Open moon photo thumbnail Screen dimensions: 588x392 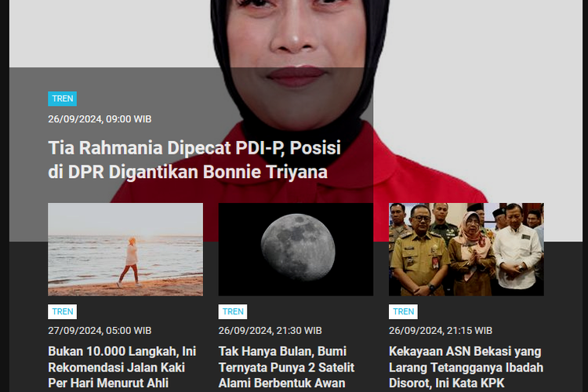296,249
